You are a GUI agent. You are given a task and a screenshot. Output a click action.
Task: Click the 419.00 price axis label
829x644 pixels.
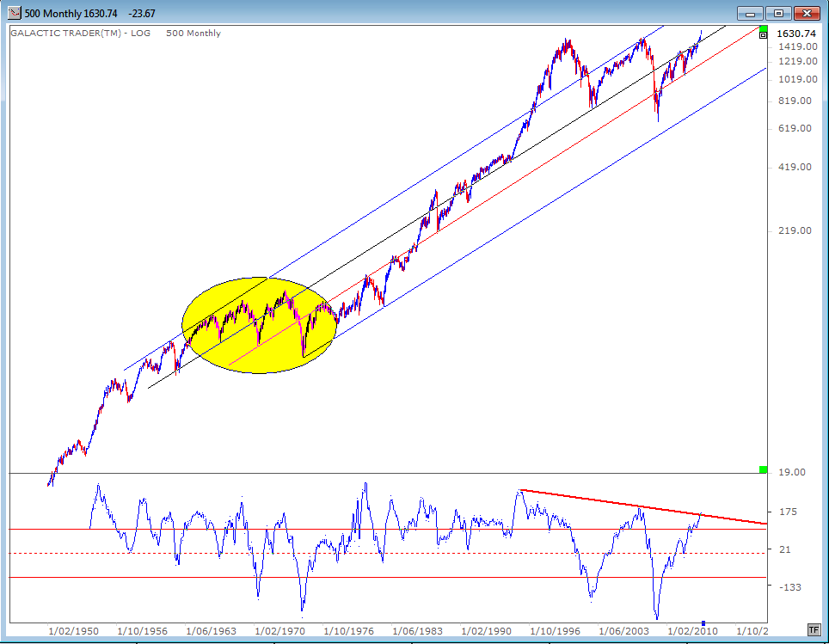click(795, 167)
